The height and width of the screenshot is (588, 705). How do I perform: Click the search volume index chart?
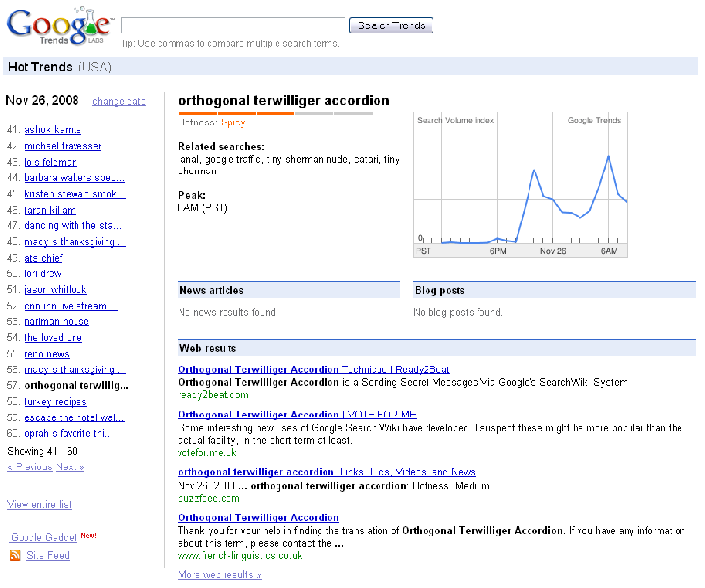(x=521, y=184)
